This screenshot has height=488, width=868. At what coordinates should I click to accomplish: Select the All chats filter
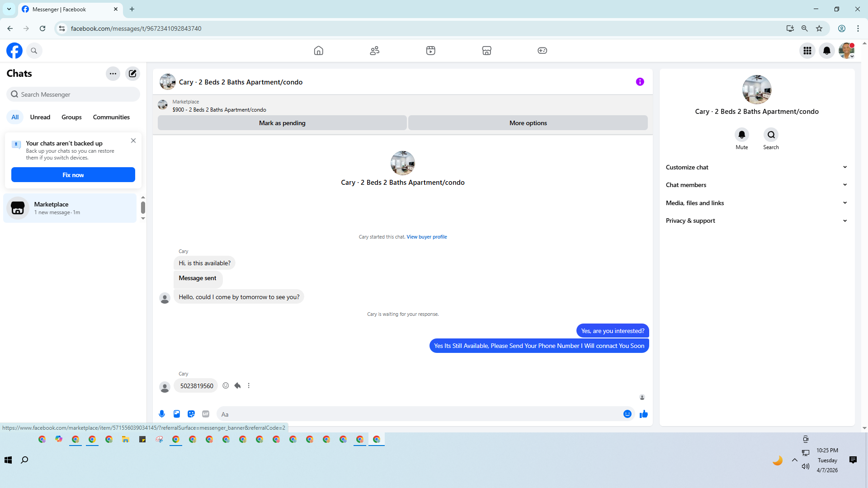point(15,117)
